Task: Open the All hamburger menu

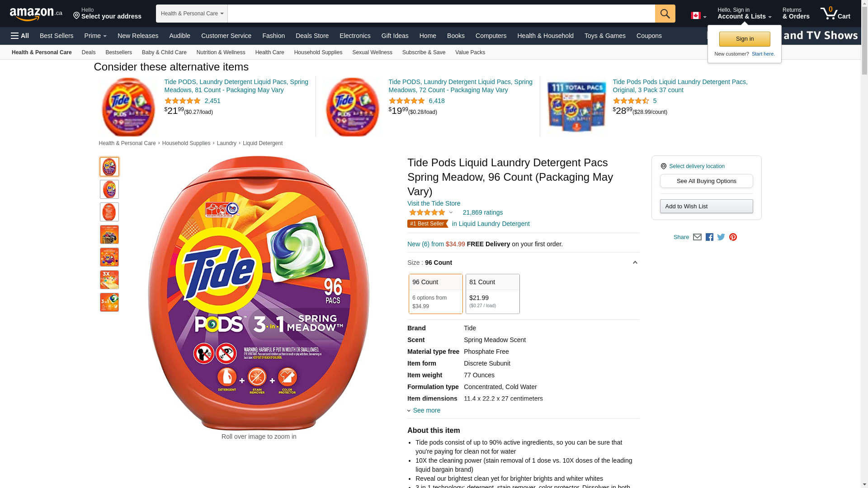Action: (20, 36)
